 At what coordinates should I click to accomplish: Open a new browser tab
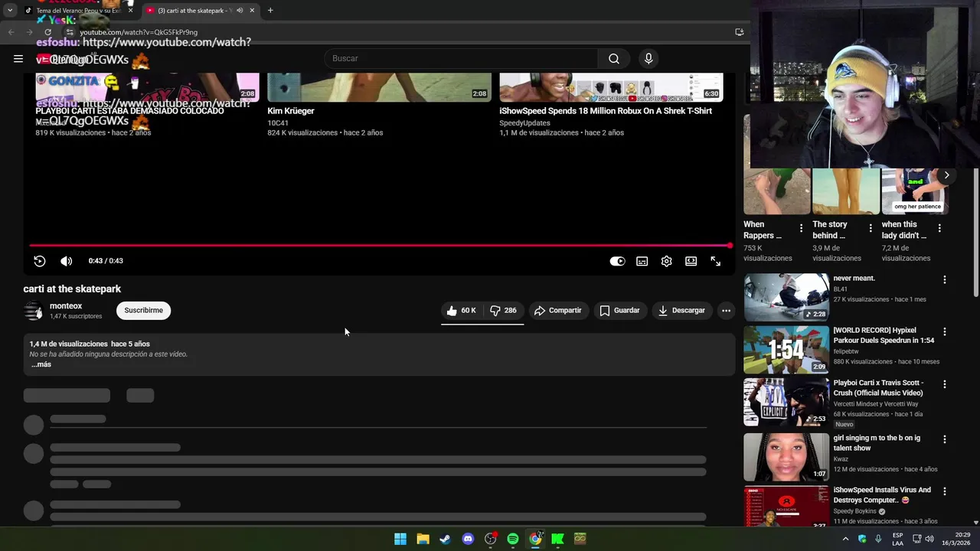270,11
